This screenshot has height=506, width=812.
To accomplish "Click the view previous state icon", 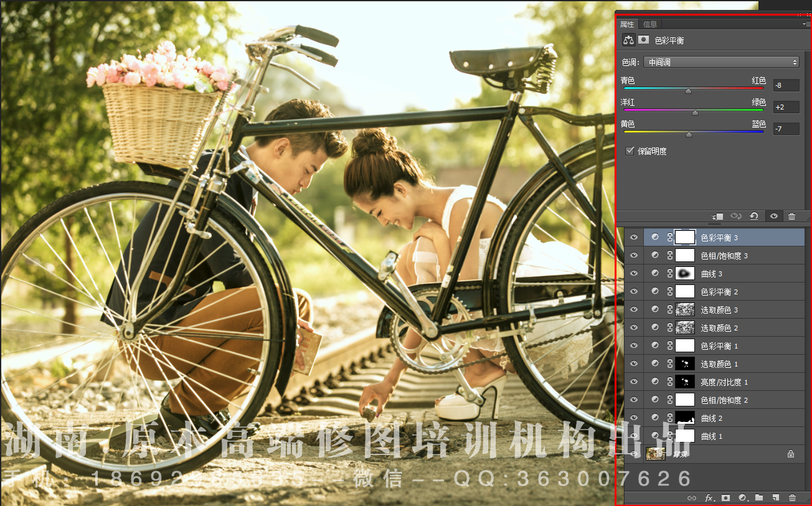I will point(735,216).
